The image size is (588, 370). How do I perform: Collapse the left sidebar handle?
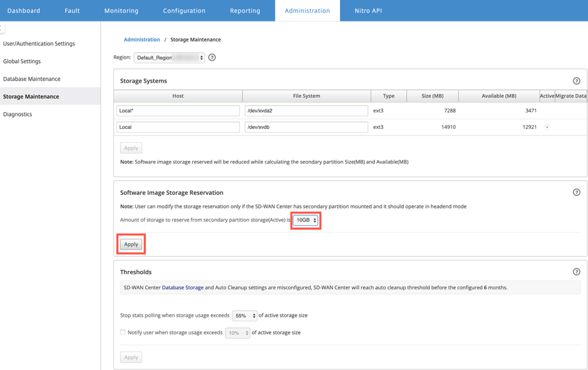coord(2,28)
